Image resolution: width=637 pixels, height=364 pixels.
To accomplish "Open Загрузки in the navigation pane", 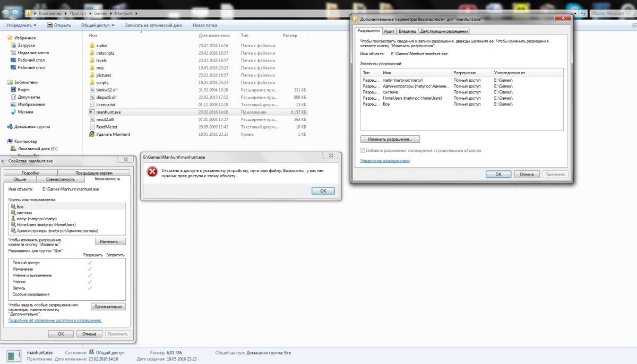I will click(26, 46).
